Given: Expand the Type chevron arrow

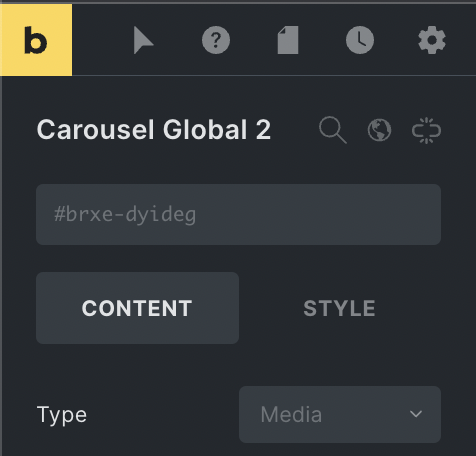Looking at the screenshot, I should pos(416,414).
